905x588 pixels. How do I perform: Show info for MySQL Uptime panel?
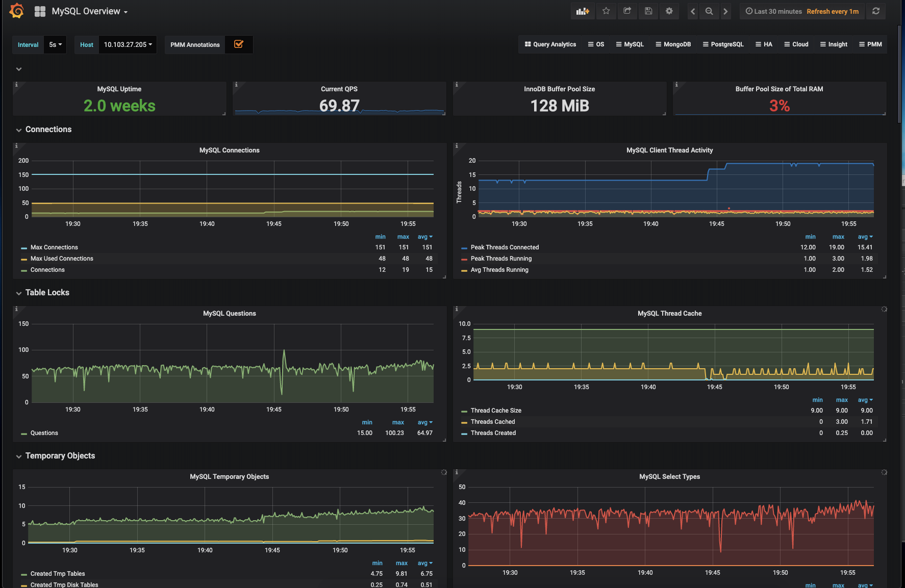(16, 85)
